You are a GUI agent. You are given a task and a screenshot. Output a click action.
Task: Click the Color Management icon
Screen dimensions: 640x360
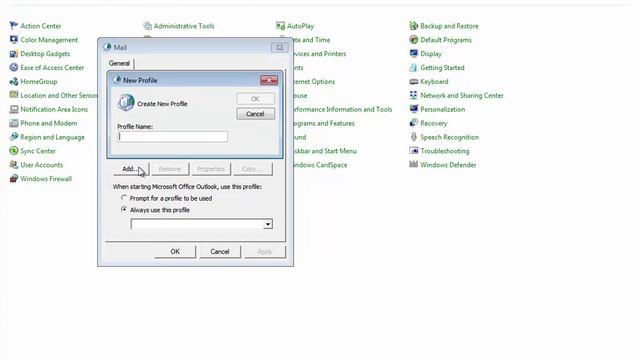pyautogui.click(x=13, y=40)
